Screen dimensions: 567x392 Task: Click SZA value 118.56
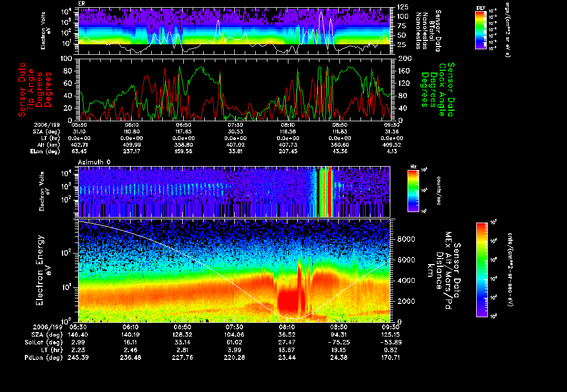point(288,132)
